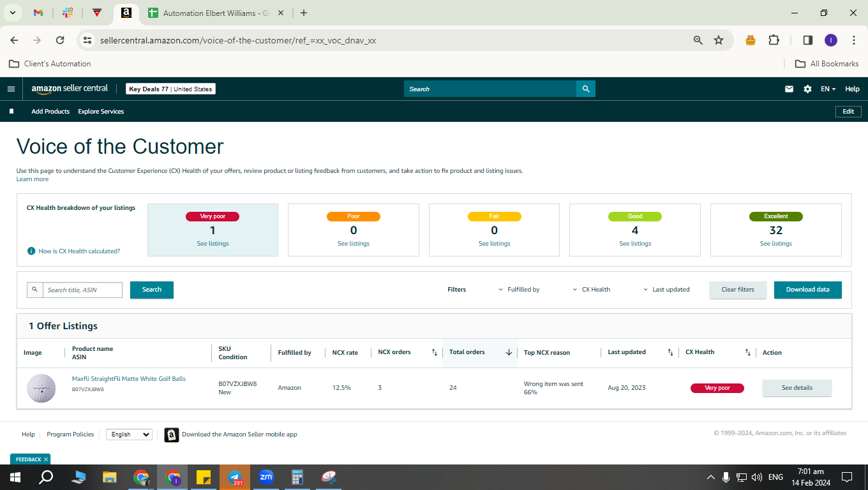Reload the page in Chrome
868x490 pixels.
60,40
